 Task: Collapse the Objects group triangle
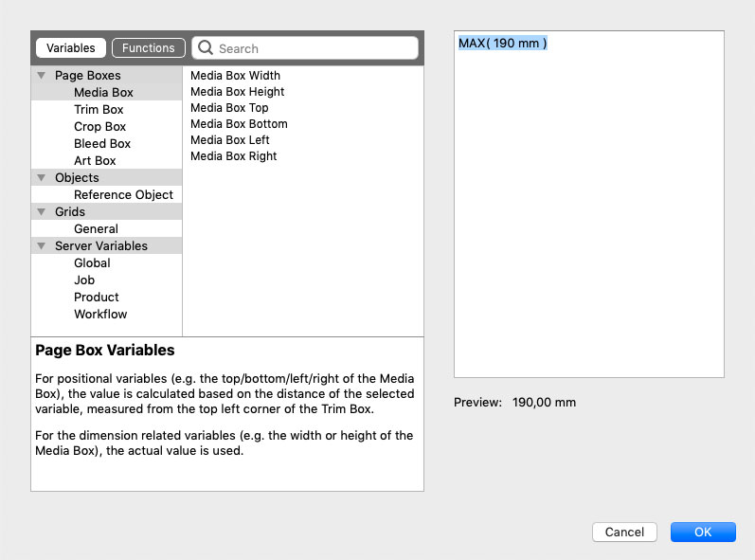pos(42,178)
